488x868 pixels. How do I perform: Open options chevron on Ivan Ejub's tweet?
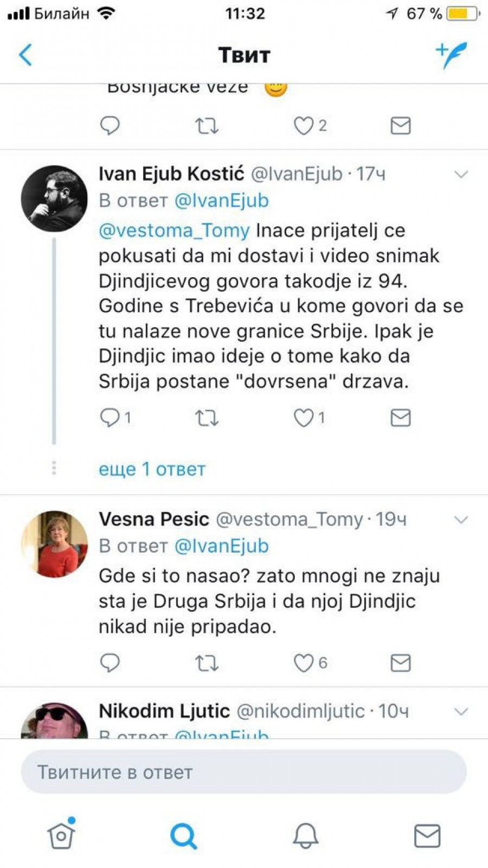[461, 174]
